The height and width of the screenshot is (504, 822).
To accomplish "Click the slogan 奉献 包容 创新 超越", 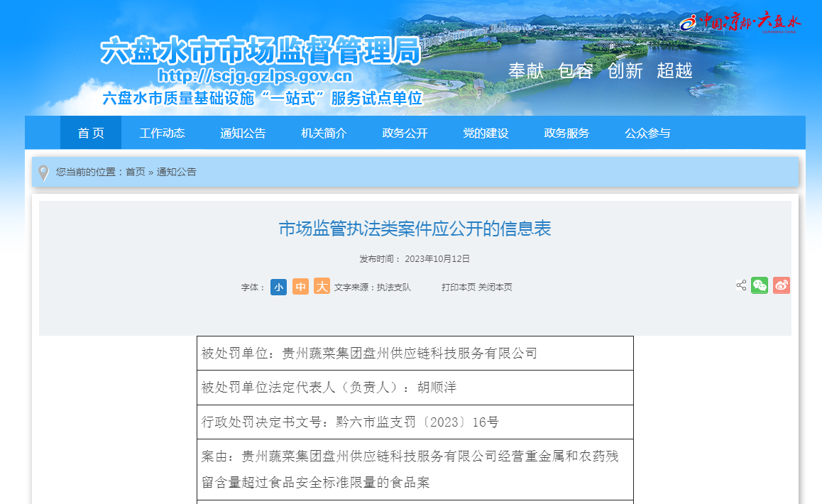I will (x=601, y=70).
